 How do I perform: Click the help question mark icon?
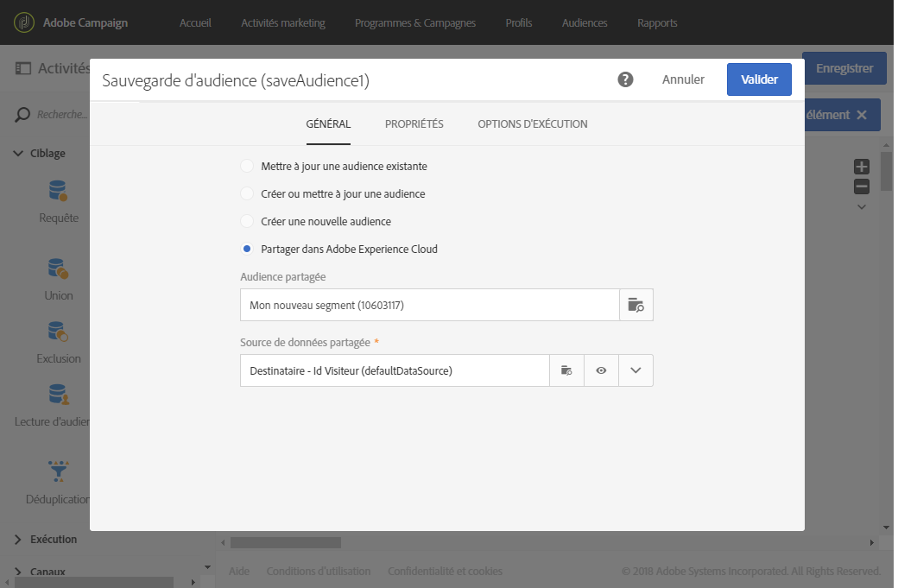coord(625,79)
